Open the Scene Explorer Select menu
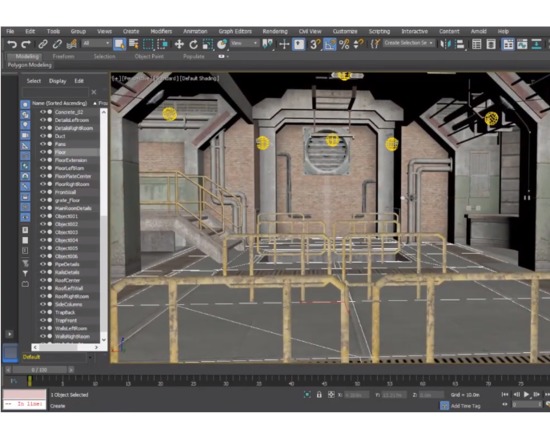550x440 pixels. coord(34,81)
